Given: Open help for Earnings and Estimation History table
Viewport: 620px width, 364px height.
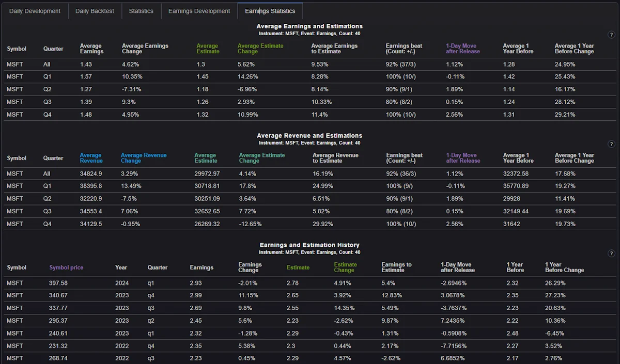Looking at the screenshot, I should (611, 254).
